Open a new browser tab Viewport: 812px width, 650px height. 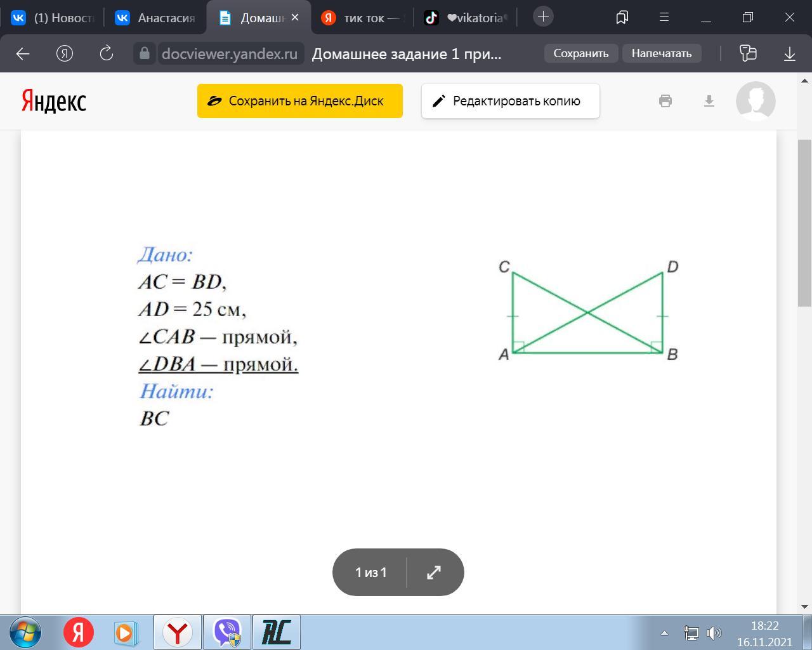pos(543,17)
